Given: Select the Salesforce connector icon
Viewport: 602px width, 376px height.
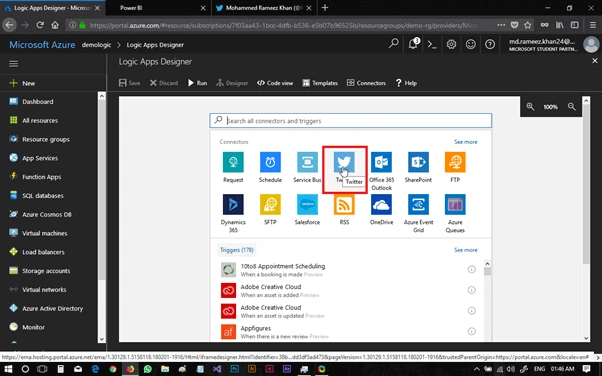Looking at the screenshot, I should coord(307,204).
